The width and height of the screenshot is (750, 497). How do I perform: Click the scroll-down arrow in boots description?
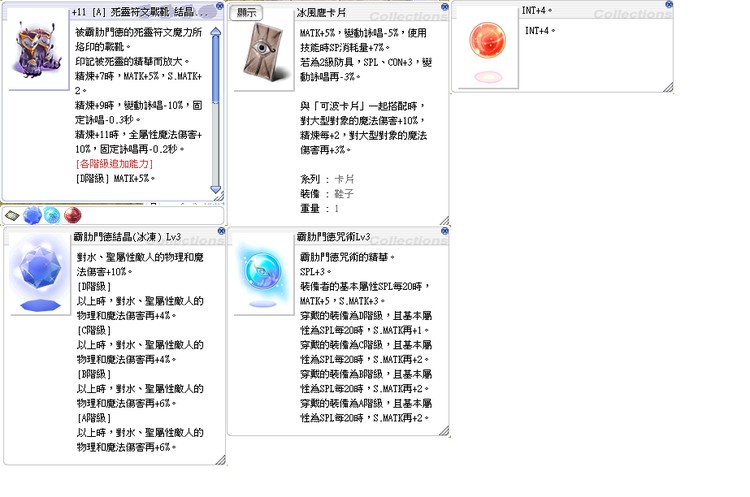[216, 189]
